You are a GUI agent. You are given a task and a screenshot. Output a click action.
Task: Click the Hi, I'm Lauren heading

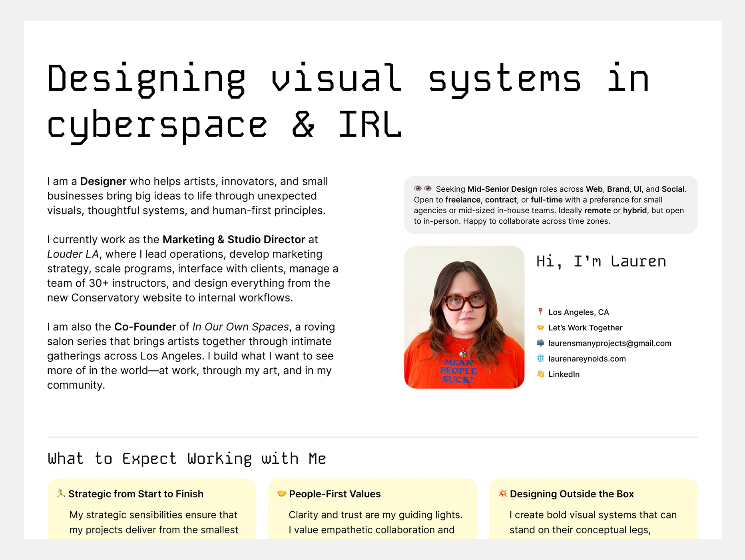(601, 262)
